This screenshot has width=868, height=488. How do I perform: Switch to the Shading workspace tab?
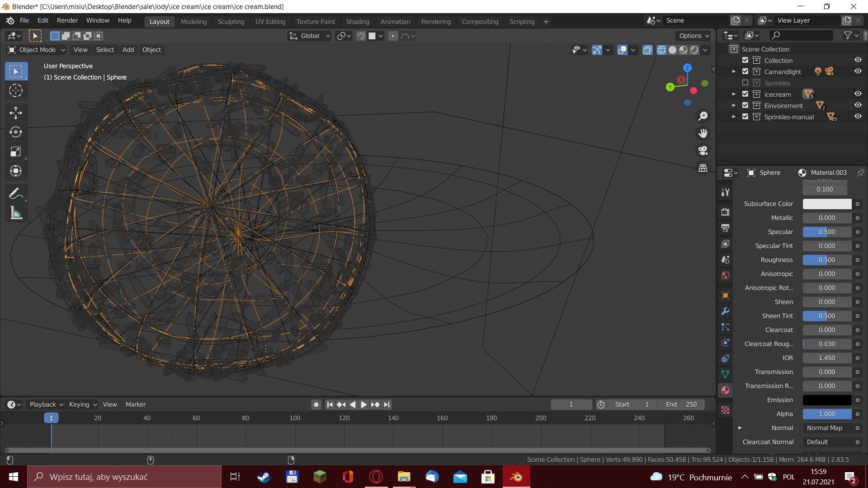357,21
